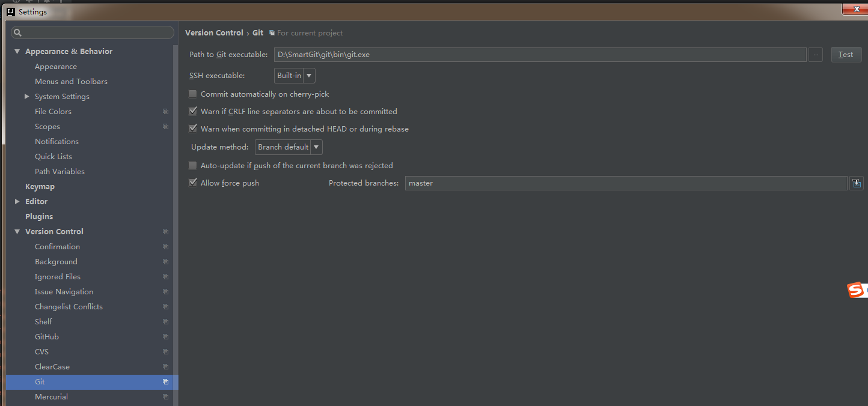The width and height of the screenshot is (868, 406).
Task: Click the Protected branches master field
Action: click(x=626, y=183)
